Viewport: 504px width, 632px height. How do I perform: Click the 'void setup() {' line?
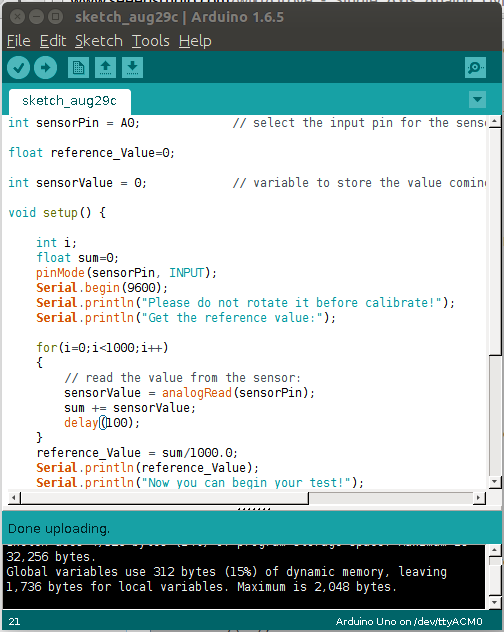pyautogui.click(x=57, y=212)
